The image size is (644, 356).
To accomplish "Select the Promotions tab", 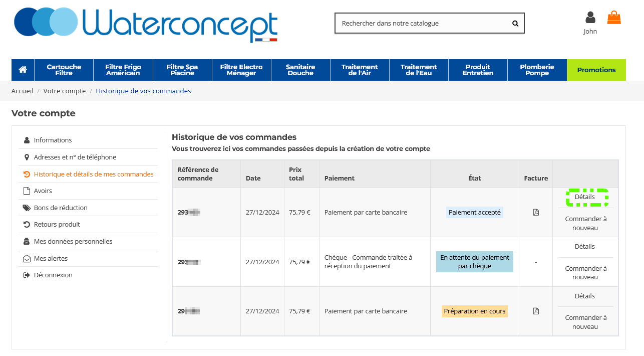I will (x=596, y=70).
